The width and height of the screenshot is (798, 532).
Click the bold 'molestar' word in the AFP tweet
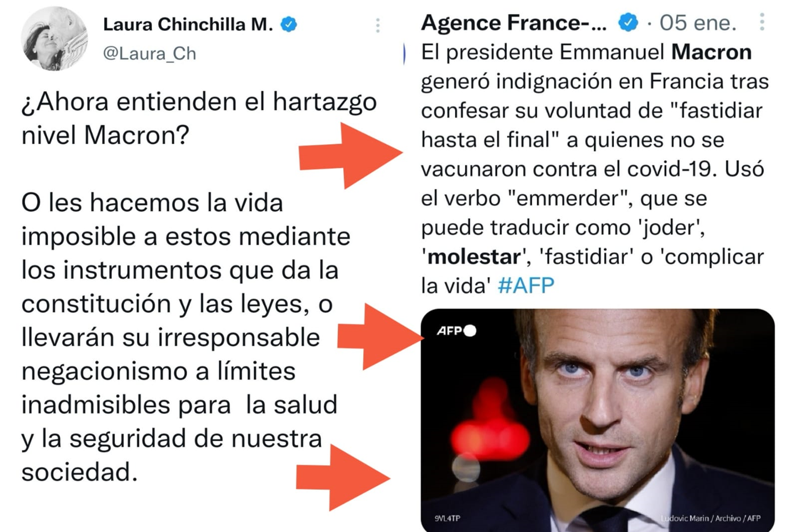[x=474, y=257]
